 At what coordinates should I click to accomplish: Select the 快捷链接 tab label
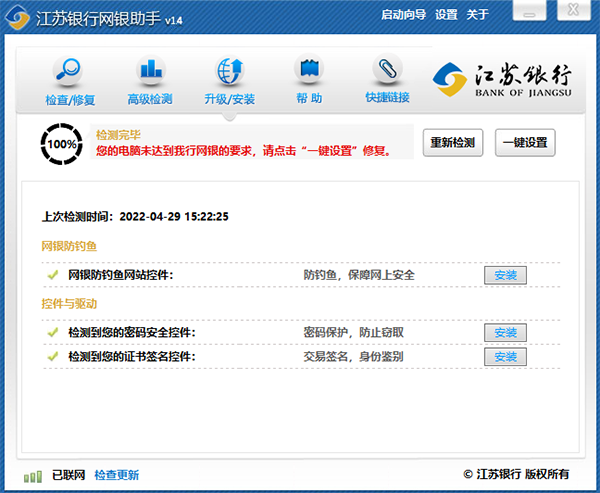(x=388, y=97)
